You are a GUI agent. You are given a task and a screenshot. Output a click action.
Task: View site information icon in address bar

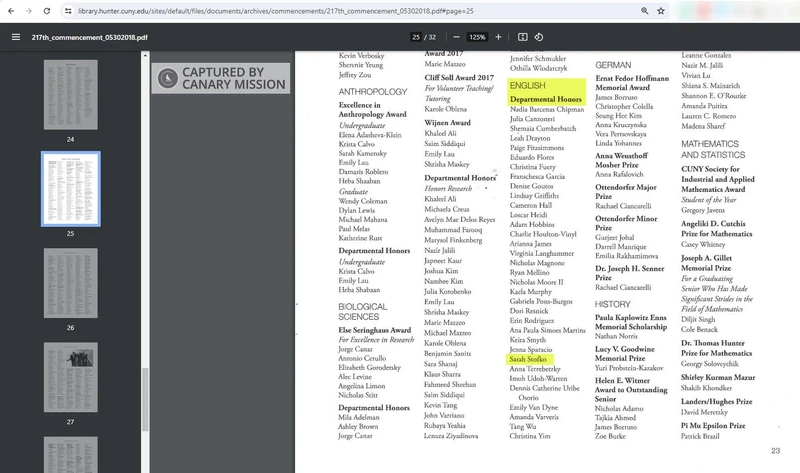(x=68, y=10)
